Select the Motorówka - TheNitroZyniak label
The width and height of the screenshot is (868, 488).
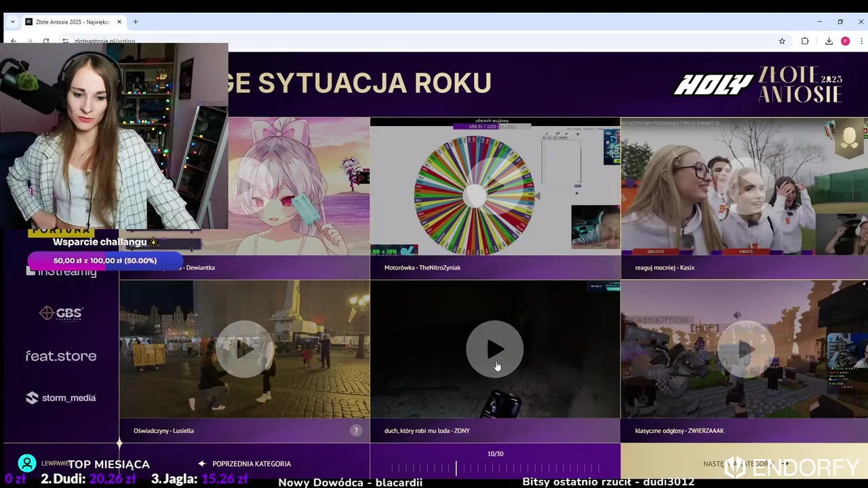422,268
